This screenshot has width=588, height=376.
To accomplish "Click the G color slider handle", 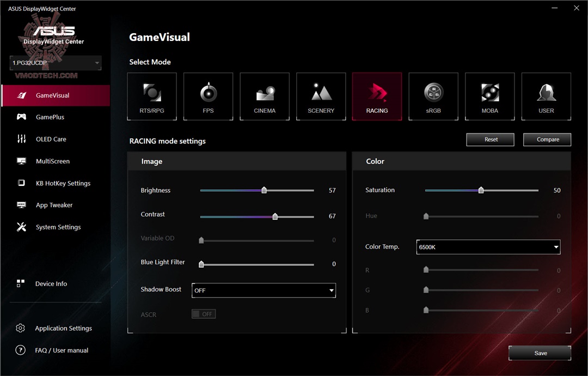I will (x=426, y=290).
